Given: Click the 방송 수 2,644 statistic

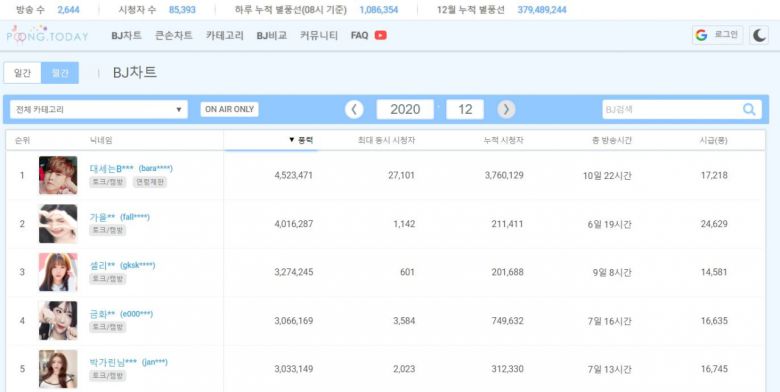Looking at the screenshot, I should (x=48, y=10).
